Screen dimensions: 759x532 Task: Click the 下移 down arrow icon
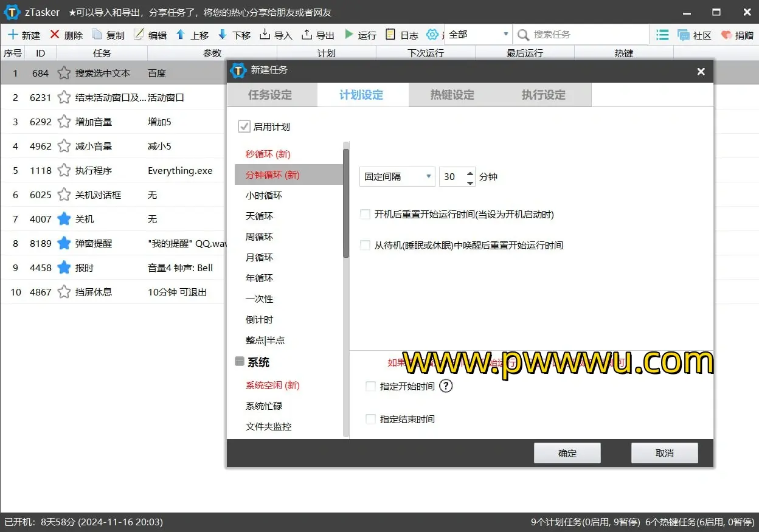pyautogui.click(x=223, y=35)
